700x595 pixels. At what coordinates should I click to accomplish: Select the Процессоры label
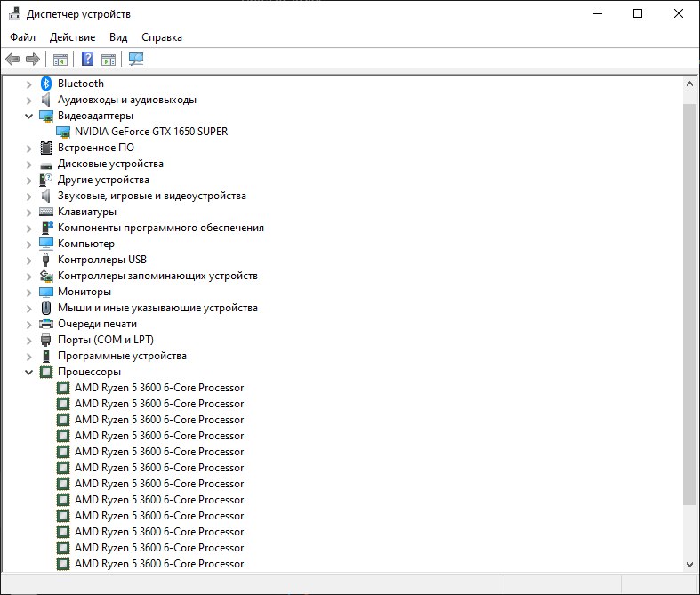[x=89, y=372]
